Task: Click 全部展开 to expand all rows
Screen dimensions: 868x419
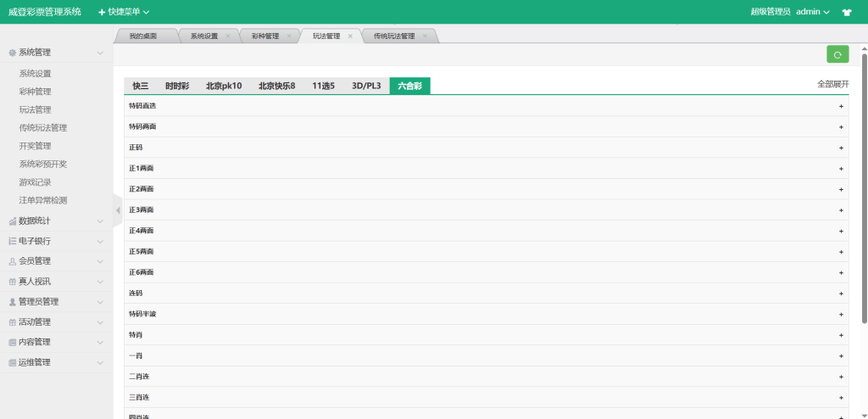Action: pyautogui.click(x=832, y=84)
